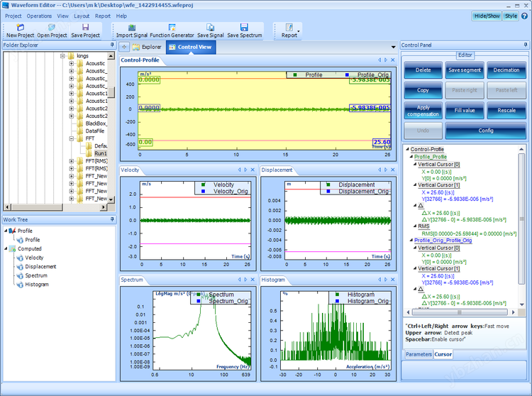This screenshot has height=396, width=532.
Task: Click the Copy button in Editor
Action: (x=423, y=90)
